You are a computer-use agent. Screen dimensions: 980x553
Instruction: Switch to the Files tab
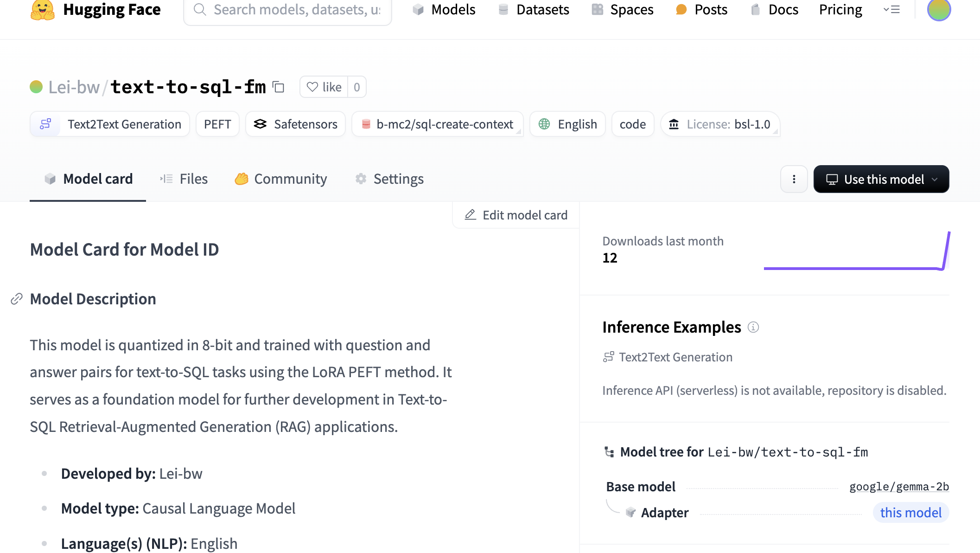point(184,179)
